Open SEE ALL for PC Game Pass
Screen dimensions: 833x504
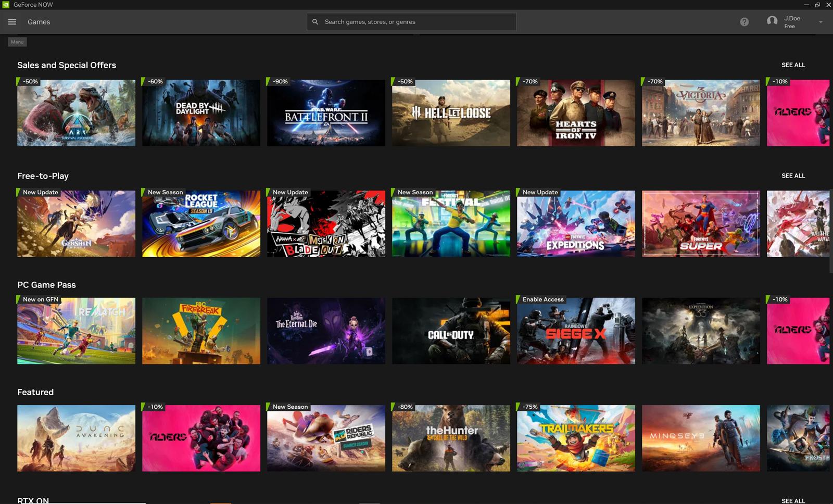(793, 285)
